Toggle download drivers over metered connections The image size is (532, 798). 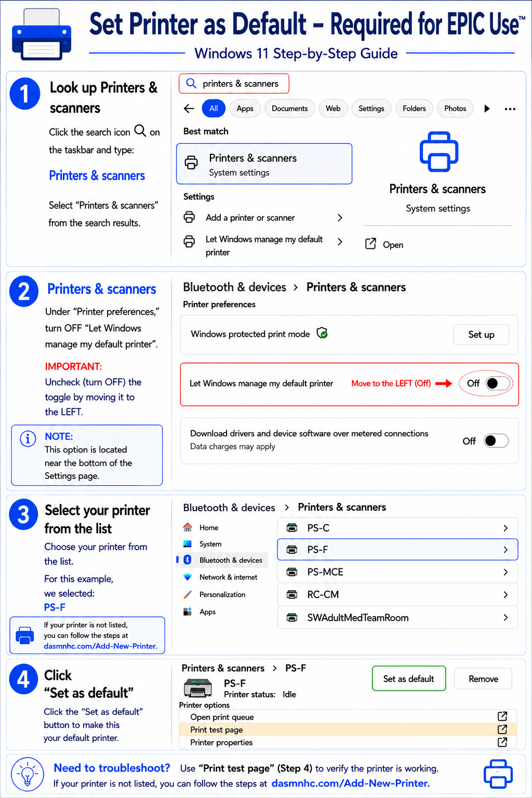click(496, 441)
